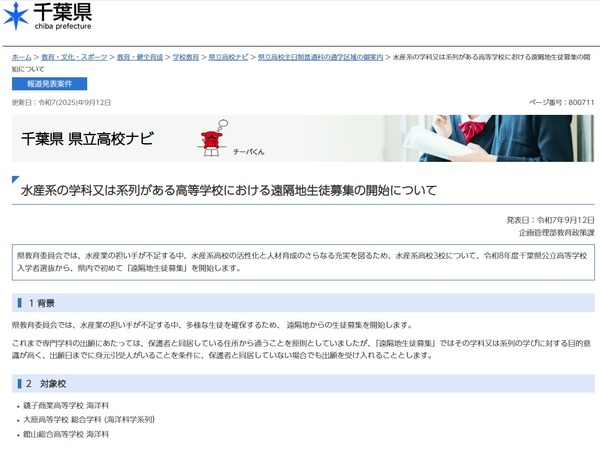Click the 千葉県 県立高校ナビ banner title
The height and width of the screenshot is (449, 600).
pyautogui.click(x=88, y=138)
